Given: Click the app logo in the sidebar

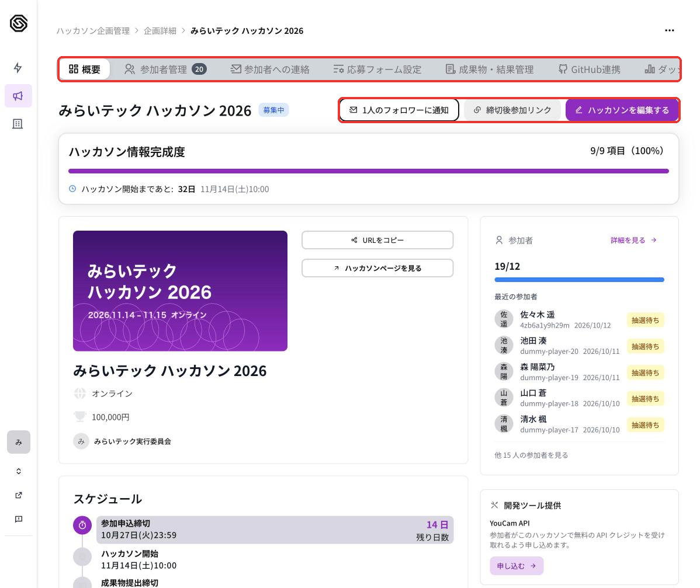Looking at the screenshot, I should [x=18, y=23].
